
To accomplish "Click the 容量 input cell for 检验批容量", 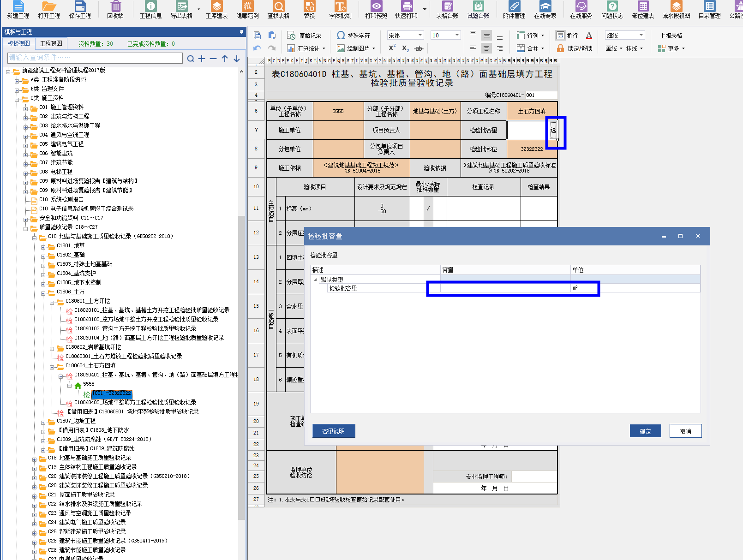I will coord(505,288).
